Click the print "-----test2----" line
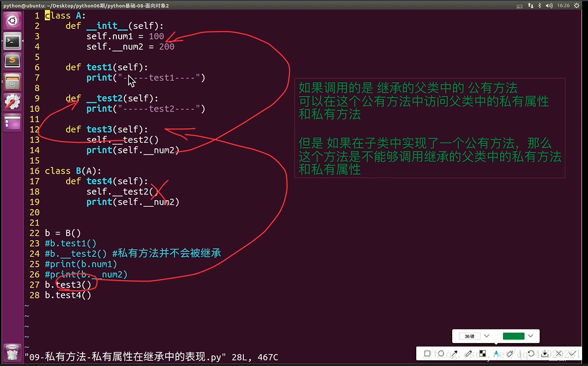Viewport: 588px width, 366px height. [x=146, y=109]
